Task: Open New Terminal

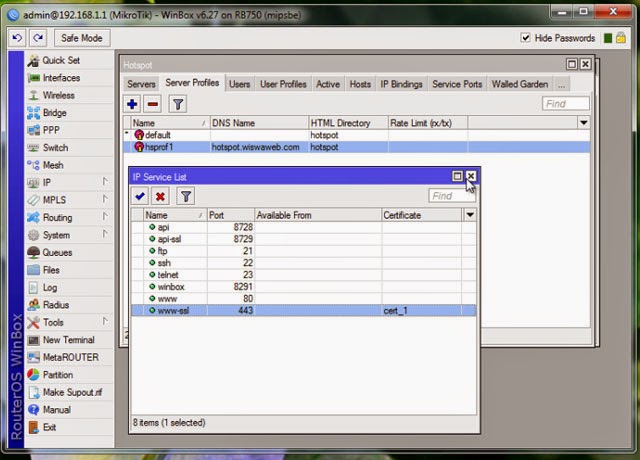Action: click(69, 340)
